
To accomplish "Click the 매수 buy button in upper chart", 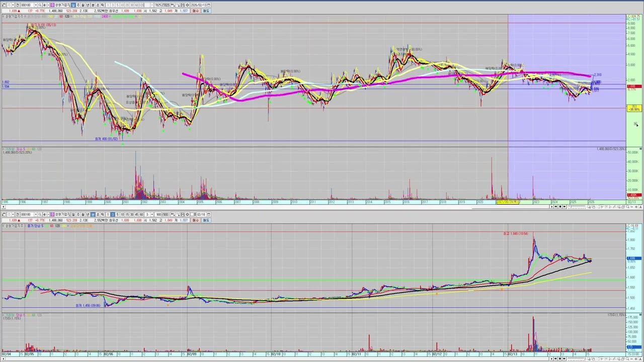I will pos(196,11).
